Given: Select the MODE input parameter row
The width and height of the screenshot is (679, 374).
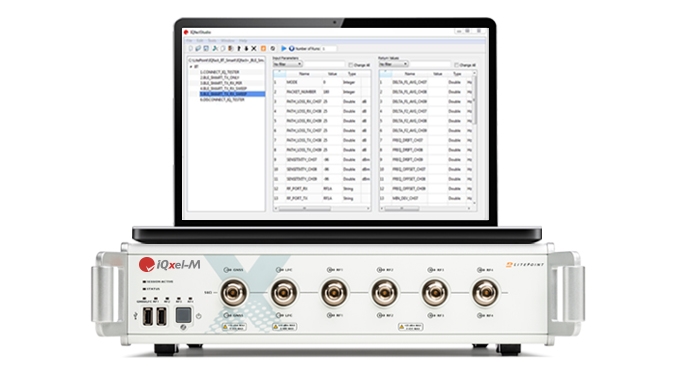Looking at the screenshot, I should point(322,82).
